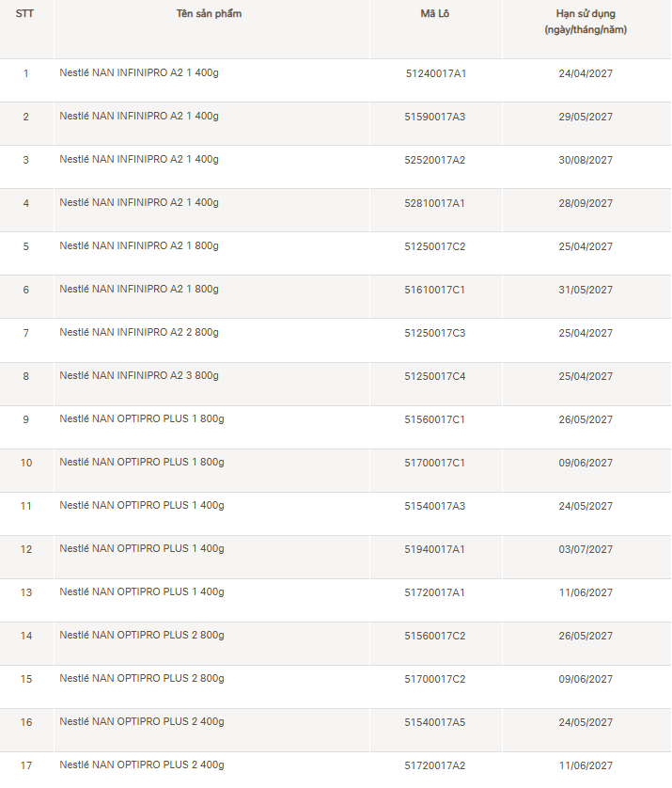
Task: Select batch code 51540017A3
Action: click(x=435, y=506)
